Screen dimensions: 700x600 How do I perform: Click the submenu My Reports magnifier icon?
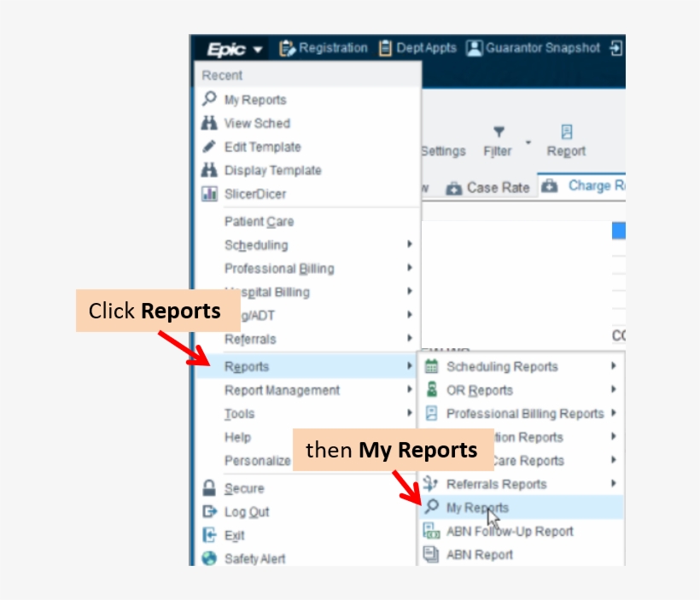click(432, 506)
